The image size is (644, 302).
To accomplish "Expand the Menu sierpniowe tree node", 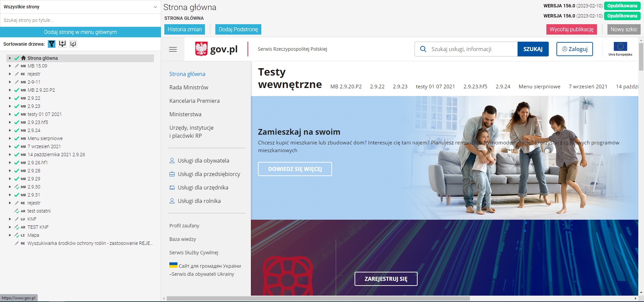I will point(10,138).
